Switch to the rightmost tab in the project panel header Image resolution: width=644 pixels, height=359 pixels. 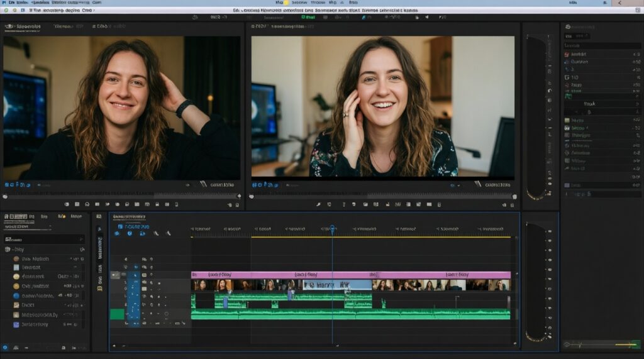tap(75, 216)
